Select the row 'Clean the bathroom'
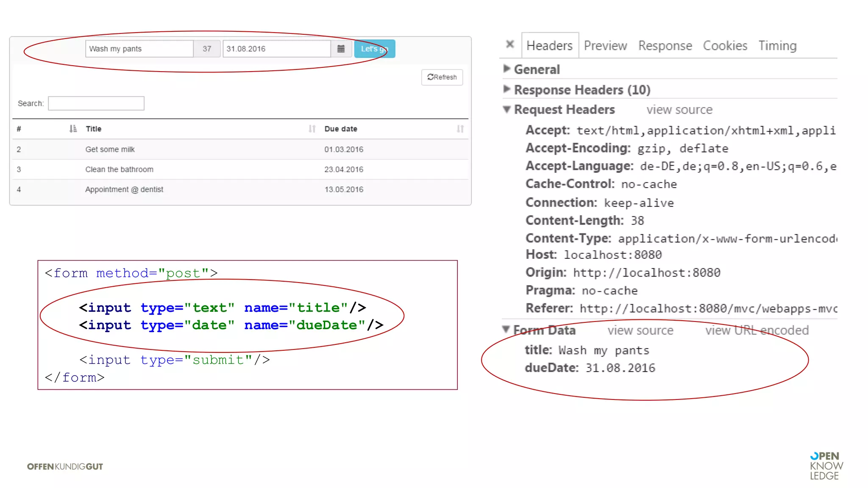 tap(240, 169)
